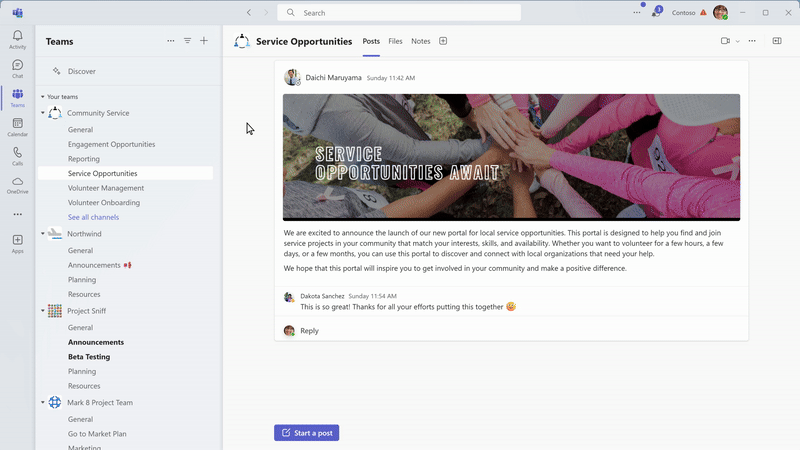Screen dimensions: 800x450
Task: Start a post
Action: pos(307,433)
